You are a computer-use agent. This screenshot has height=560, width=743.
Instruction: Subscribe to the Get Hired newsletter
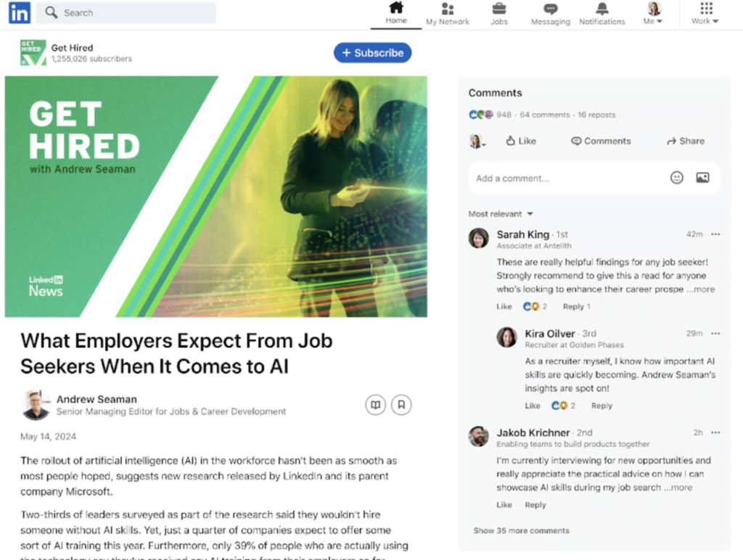372,52
